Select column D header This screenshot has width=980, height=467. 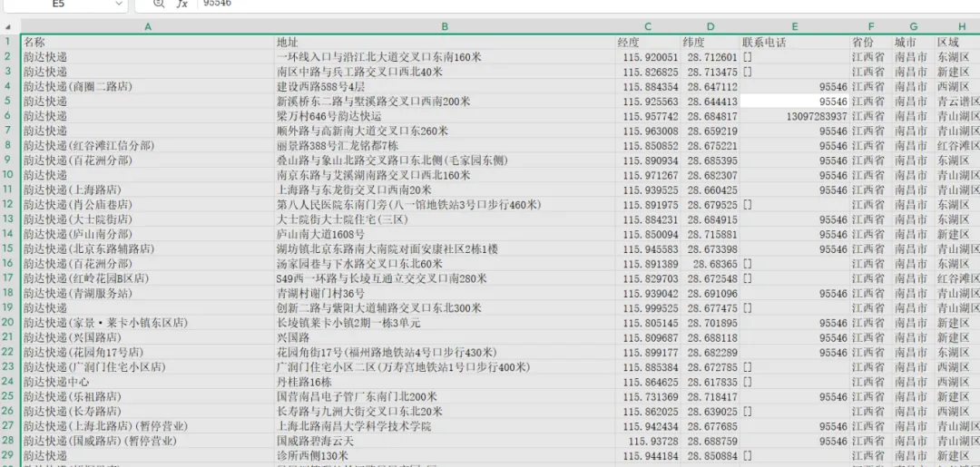[x=710, y=27]
